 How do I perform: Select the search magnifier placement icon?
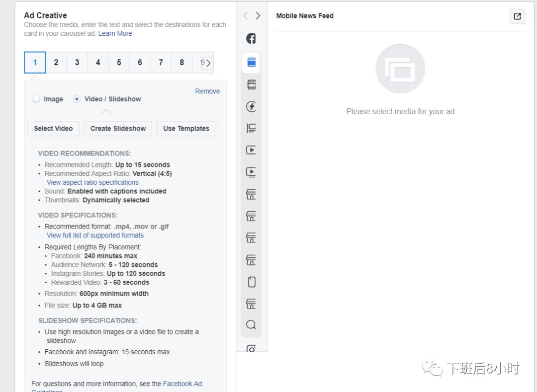[x=251, y=324]
